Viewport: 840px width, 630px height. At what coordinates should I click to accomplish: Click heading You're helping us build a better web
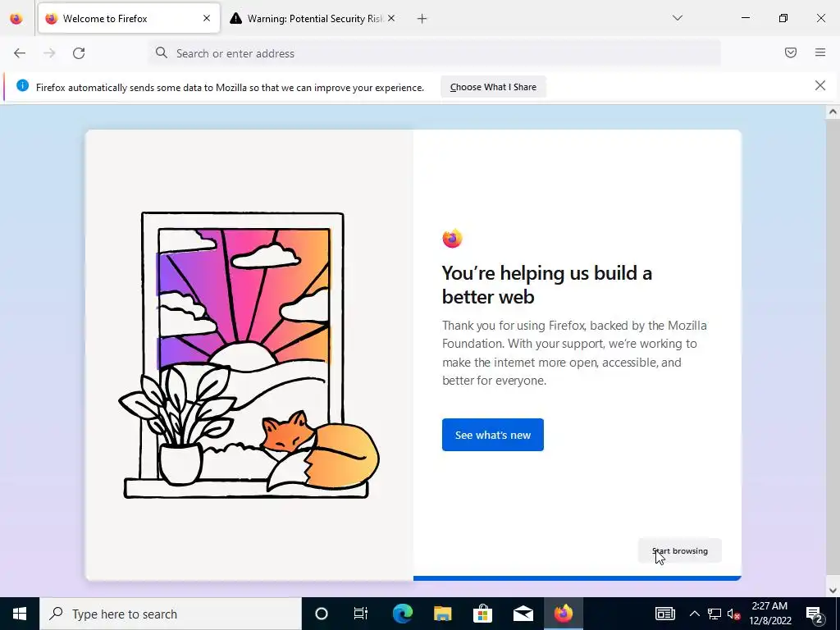(x=546, y=285)
